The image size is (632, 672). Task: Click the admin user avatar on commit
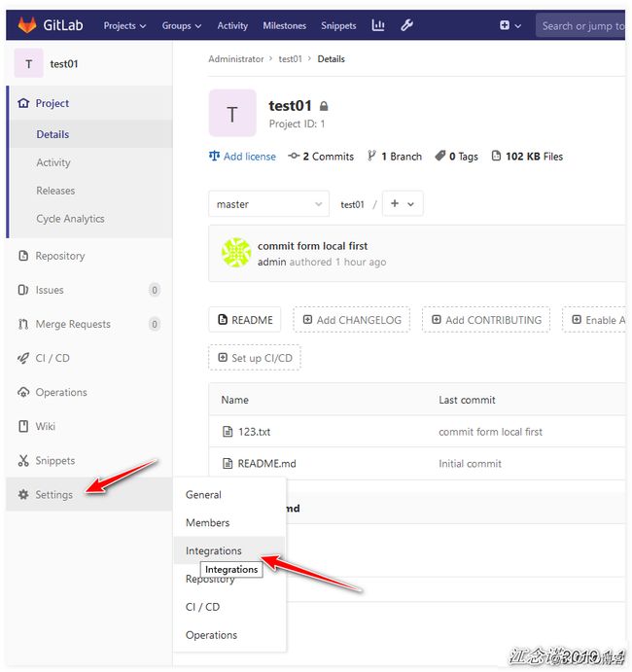pyautogui.click(x=236, y=253)
